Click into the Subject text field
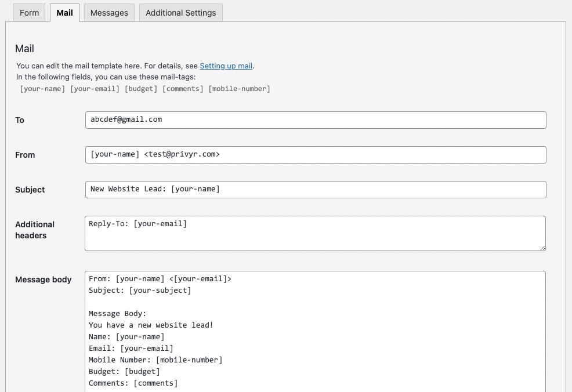The height and width of the screenshot is (392, 572). [315, 190]
